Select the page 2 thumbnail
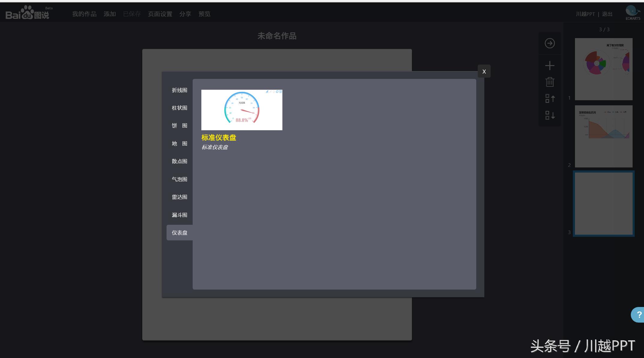The height and width of the screenshot is (358, 644). (x=603, y=137)
